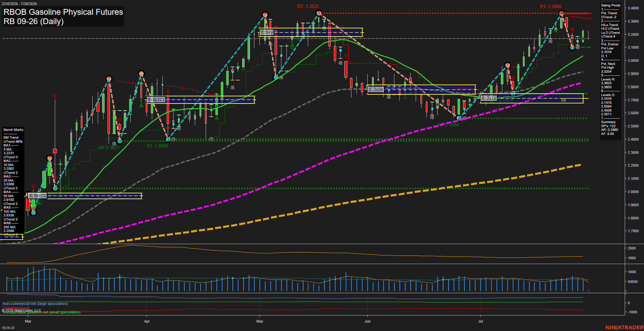The image size is (644, 331).
Task: Click the 200 MA value 2.2099
Action: click(x=9, y=231)
